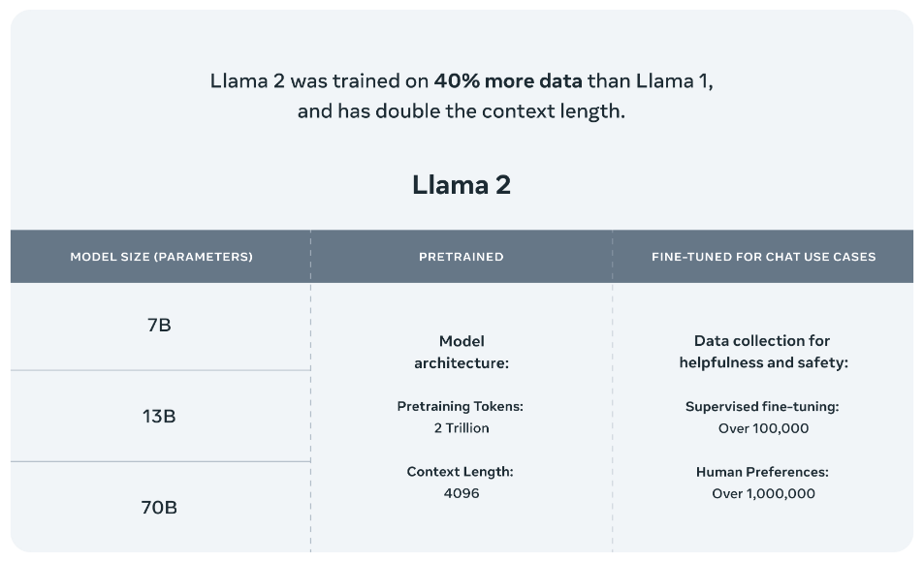Click the "70B" model size cell
The height and width of the screenshot is (562, 924).
[159, 507]
